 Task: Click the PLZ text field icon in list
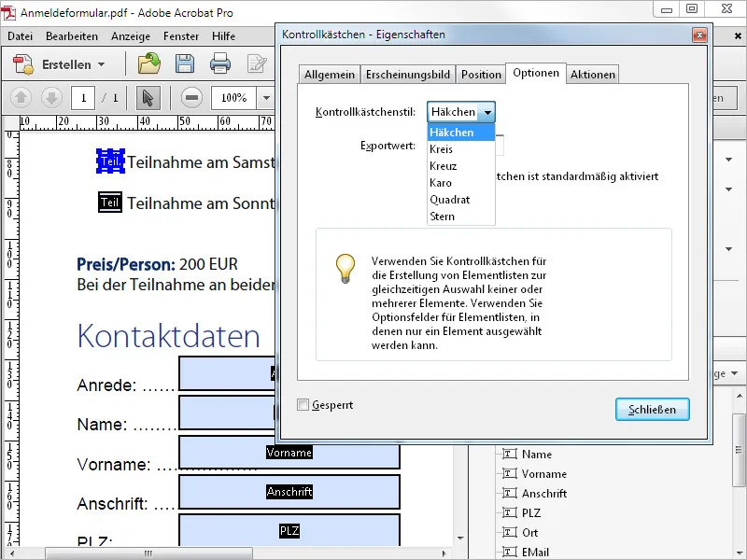point(510,512)
